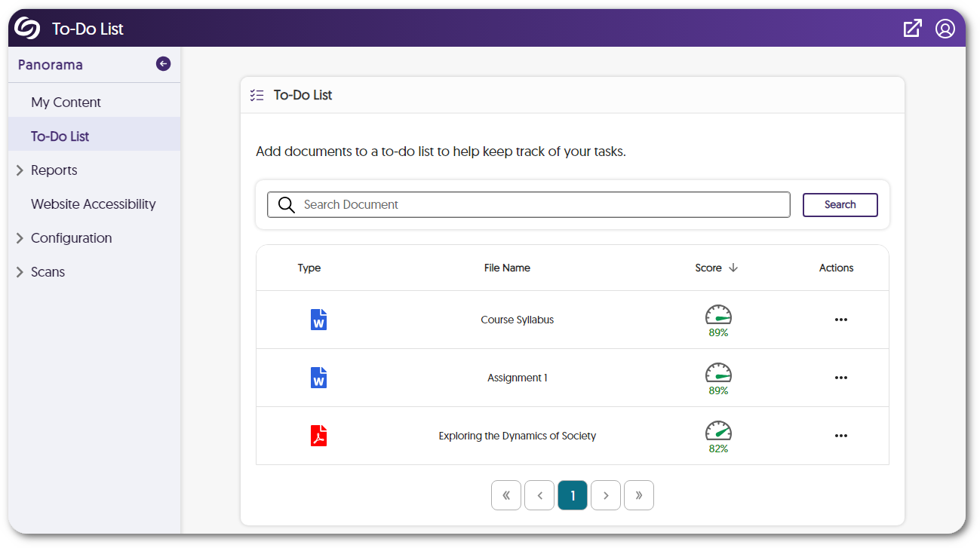Viewport: 980px width, 548px height.
Task: Open actions menu for Exploring the Dynamics of Society
Action: pos(840,436)
